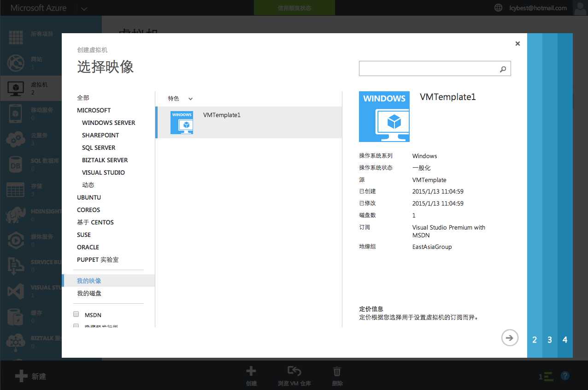Click subscription text Visual Studio Premium with MSDN
This screenshot has width=588, height=390.
[449, 231]
